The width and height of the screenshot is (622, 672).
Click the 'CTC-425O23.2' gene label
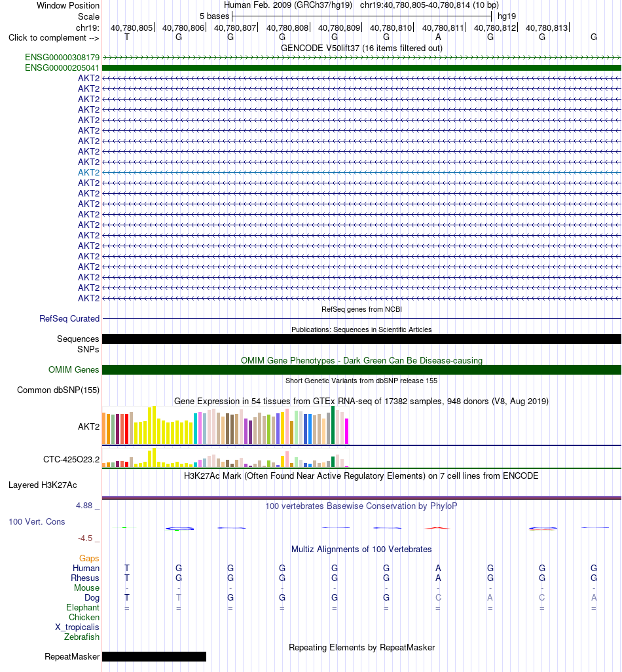coord(71,459)
